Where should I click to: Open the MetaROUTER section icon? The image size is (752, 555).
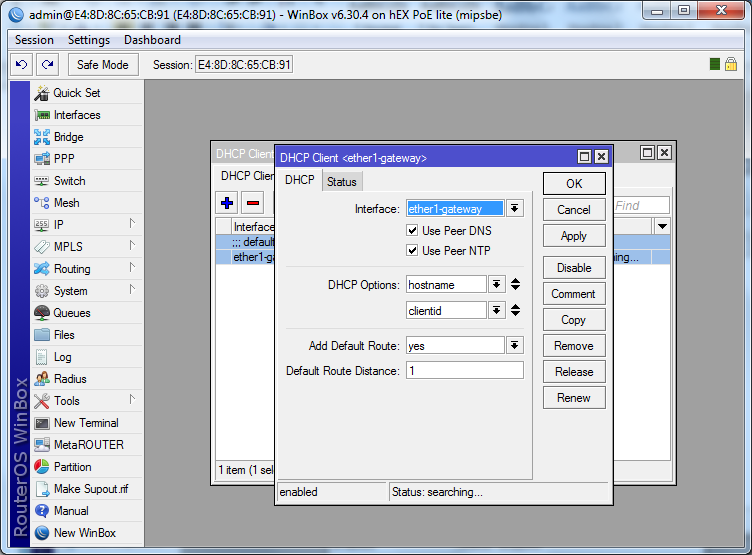42,445
